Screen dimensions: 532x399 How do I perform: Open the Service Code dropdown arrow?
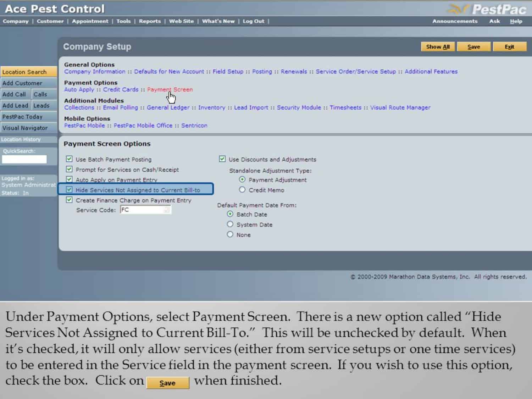167,210
